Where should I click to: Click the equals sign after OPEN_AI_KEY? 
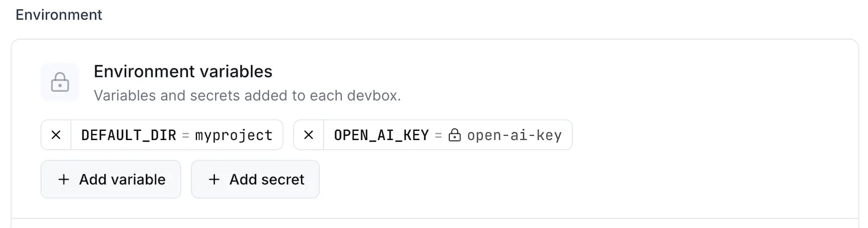tap(438, 135)
